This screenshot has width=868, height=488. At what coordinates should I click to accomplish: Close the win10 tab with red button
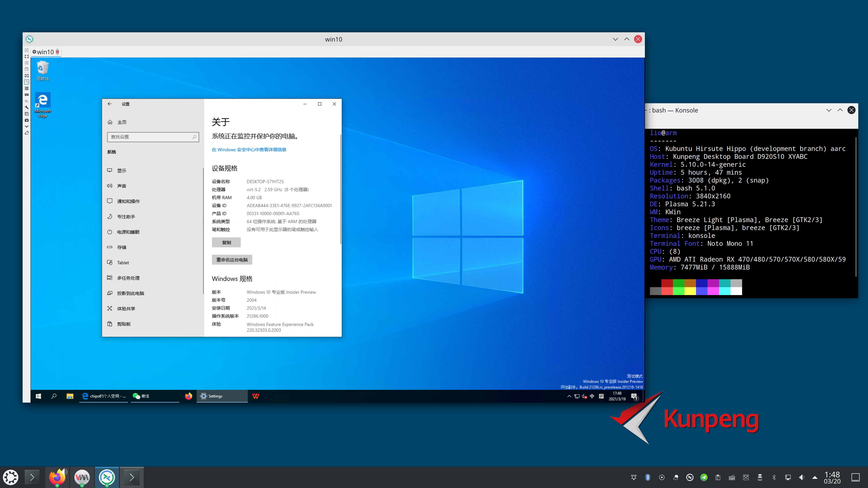(x=58, y=52)
